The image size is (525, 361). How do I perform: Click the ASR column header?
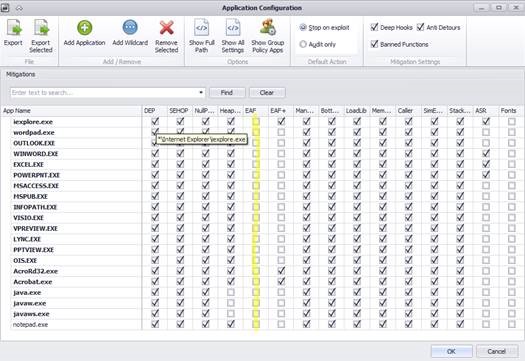coord(486,111)
